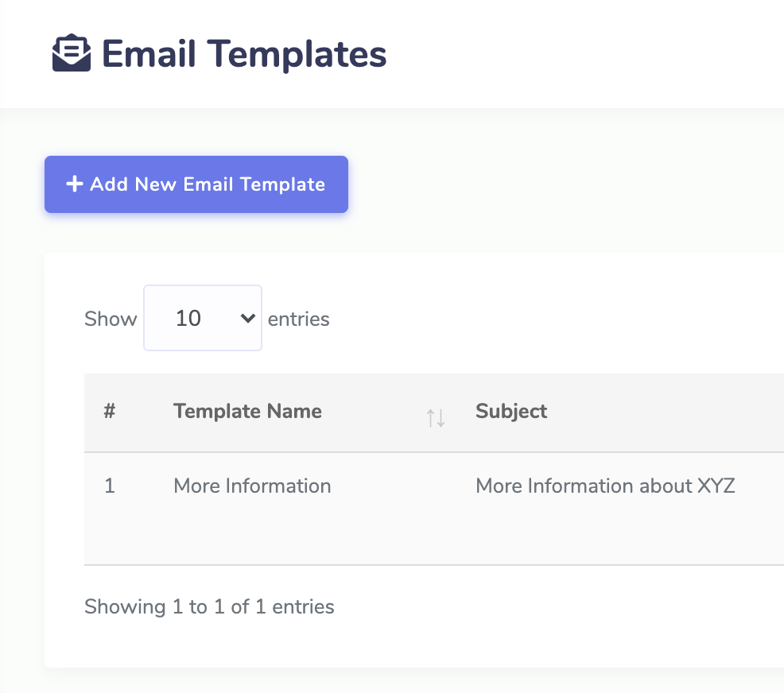Viewport: 784px width, 693px height.
Task: Click the Add New Email Template button
Action: [196, 184]
